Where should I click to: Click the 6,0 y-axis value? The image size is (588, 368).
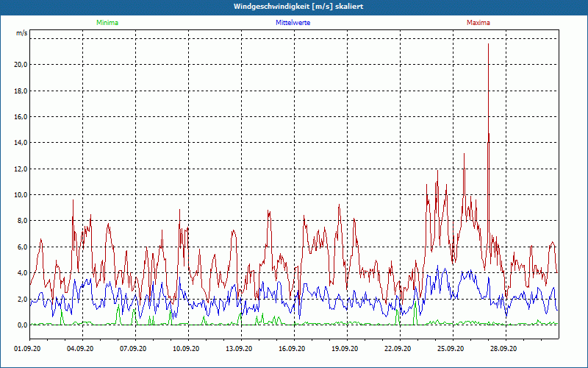pos(23,247)
